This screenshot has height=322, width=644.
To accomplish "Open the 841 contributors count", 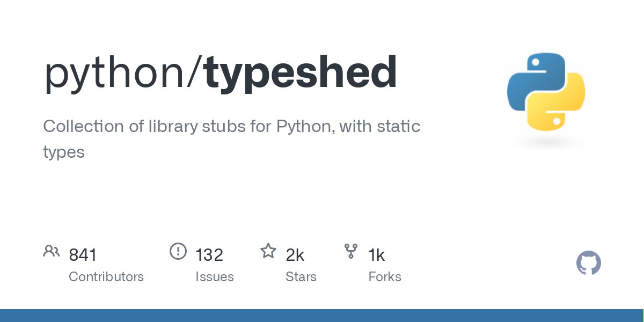I will [x=83, y=255].
